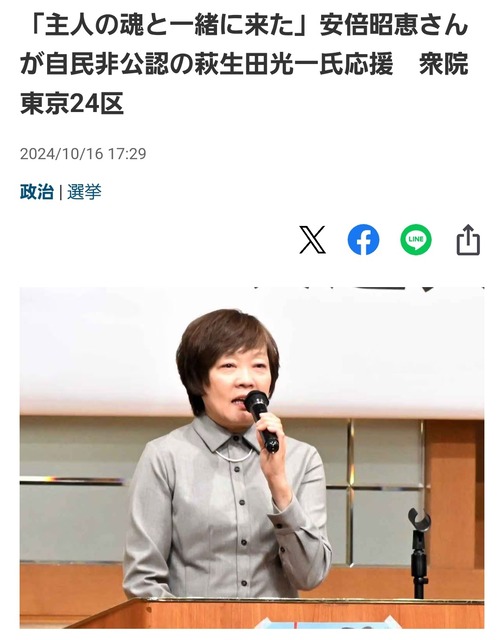Tap the green LINE bubble logo
Viewport: 504px width, 640px height.
pyautogui.click(x=416, y=240)
